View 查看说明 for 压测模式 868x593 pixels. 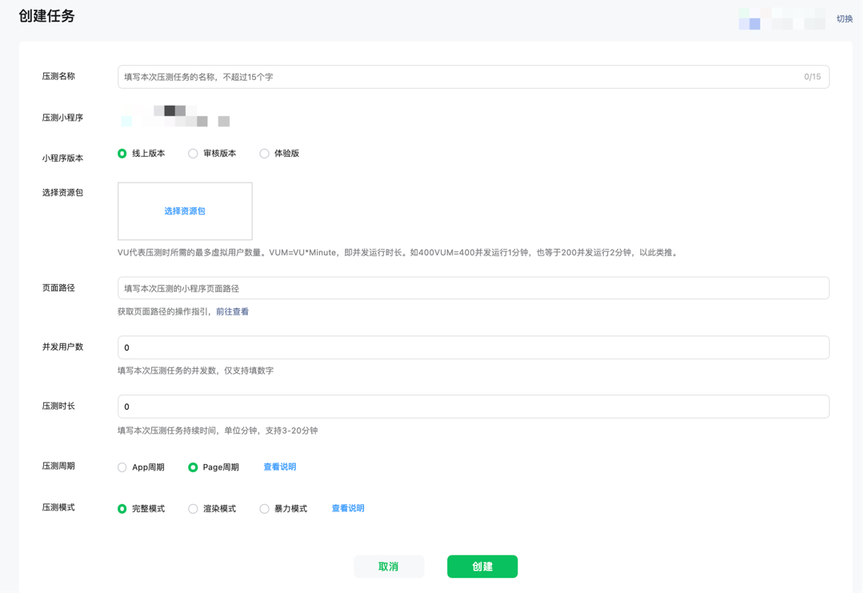point(348,508)
